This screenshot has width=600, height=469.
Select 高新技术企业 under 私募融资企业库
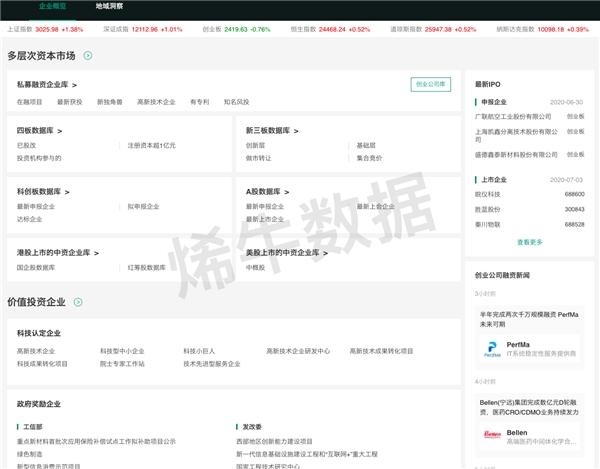click(x=156, y=102)
